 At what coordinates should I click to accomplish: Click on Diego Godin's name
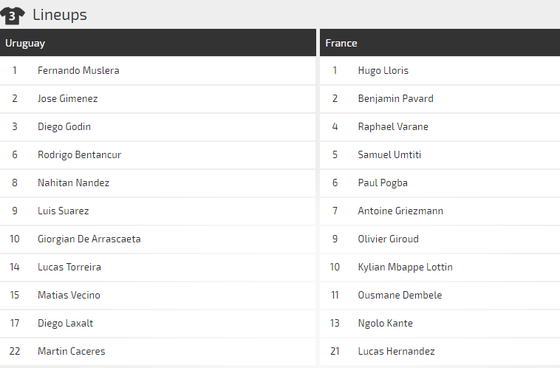point(64,127)
